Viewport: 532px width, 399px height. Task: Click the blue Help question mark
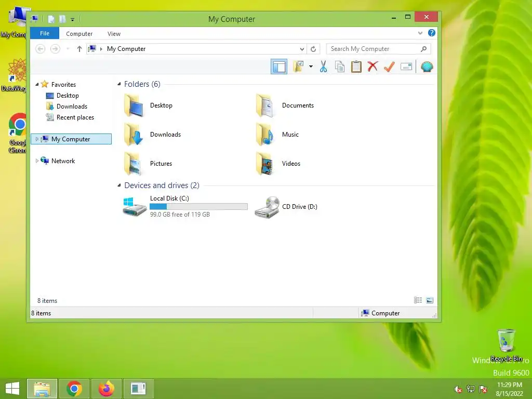432,33
